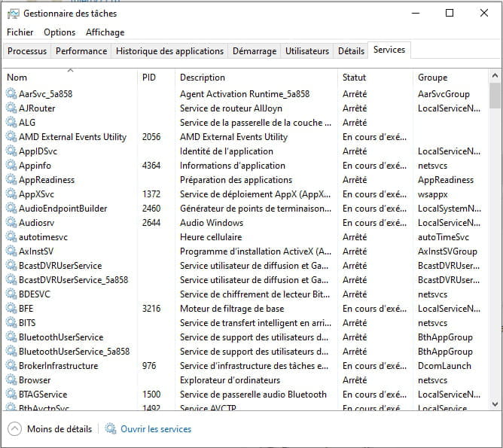Open the Détails tab
Screen dimensions: 503x448
click(351, 51)
